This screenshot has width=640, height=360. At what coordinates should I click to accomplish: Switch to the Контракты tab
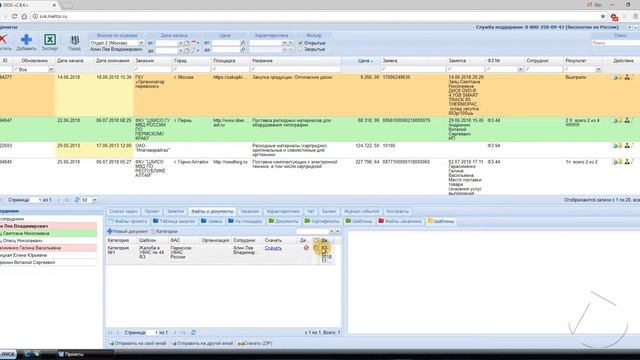398,211
